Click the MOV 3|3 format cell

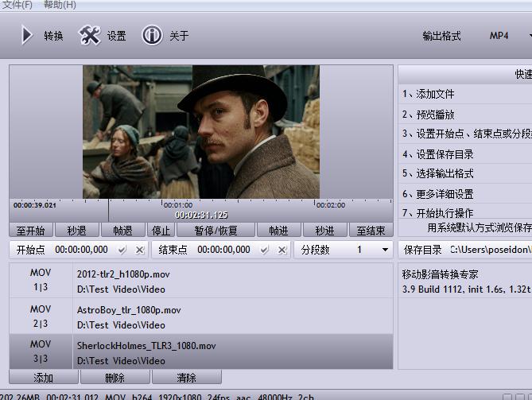pos(41,351)
